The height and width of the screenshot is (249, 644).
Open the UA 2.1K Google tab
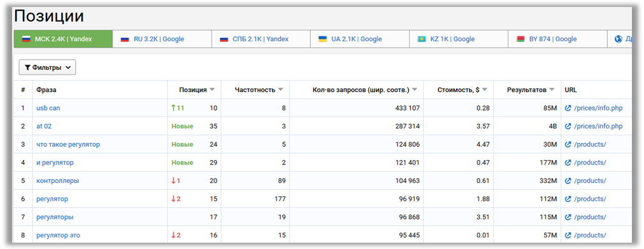[x=360, y=39]
